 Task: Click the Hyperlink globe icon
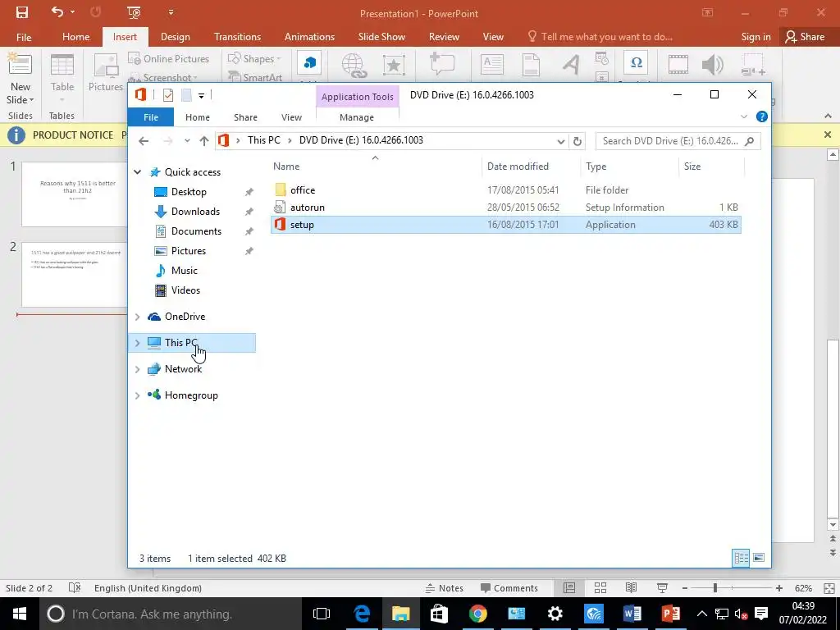tap(354, 66)
